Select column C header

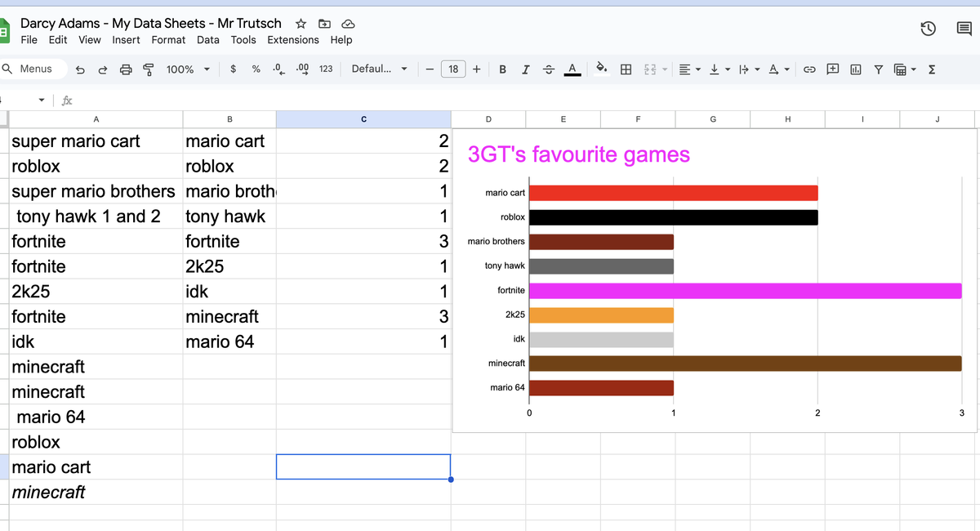point(363,119)
